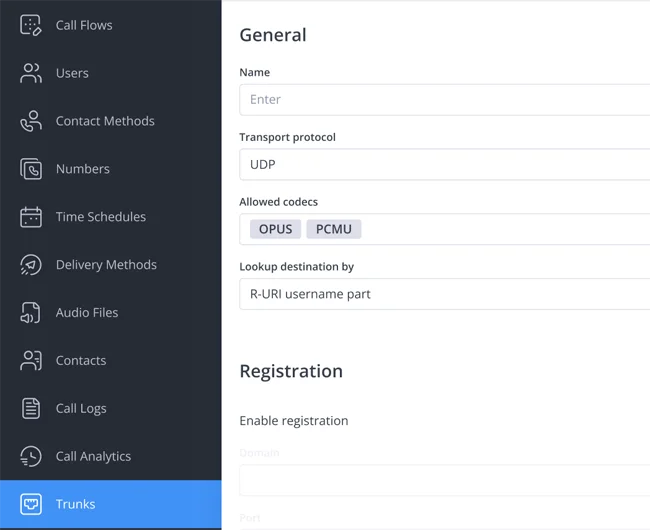The width and height of the screenshot is (650, 530).
Task: Click the Delivery Methods icon
Action: pyautogui.click(x=31, y=265)
